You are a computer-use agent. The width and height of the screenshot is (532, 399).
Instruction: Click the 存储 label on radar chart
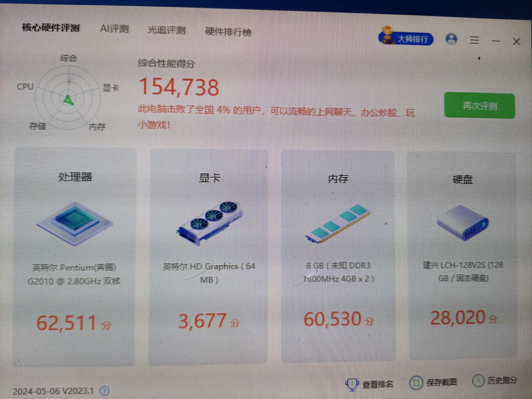point(37,126)
